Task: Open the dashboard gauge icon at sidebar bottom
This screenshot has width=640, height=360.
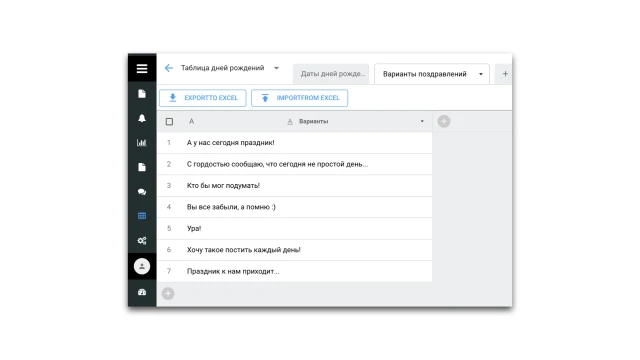Action: [x=142, y=292]
